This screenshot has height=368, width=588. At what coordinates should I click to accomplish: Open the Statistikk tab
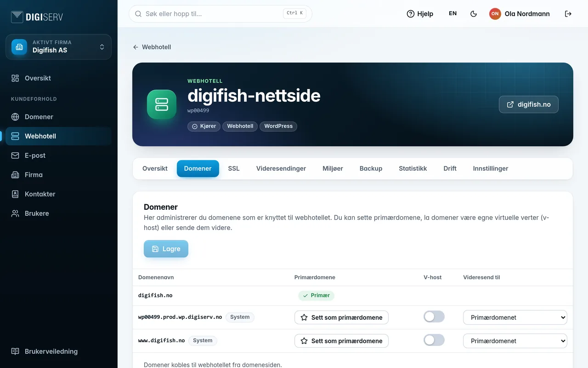413,168
